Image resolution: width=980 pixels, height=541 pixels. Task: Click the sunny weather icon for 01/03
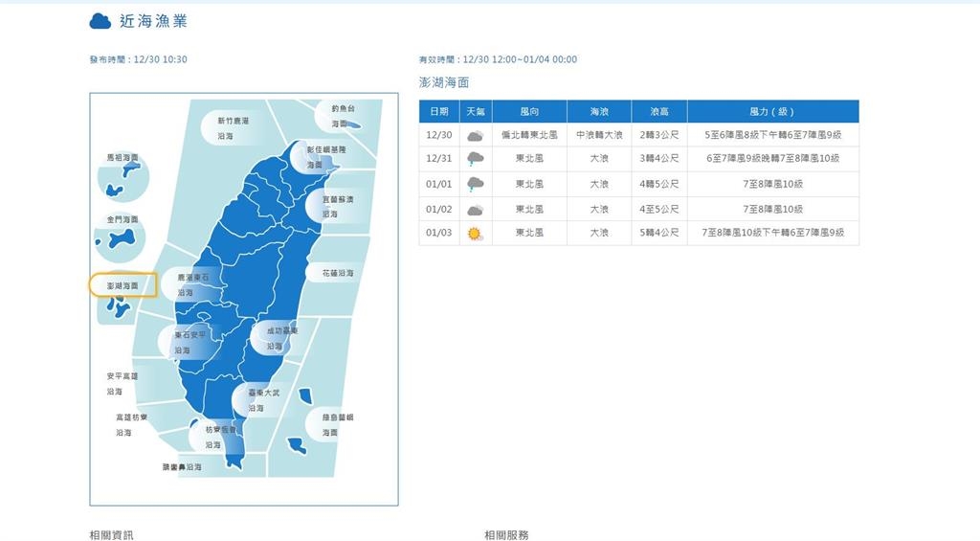point(475,234)
